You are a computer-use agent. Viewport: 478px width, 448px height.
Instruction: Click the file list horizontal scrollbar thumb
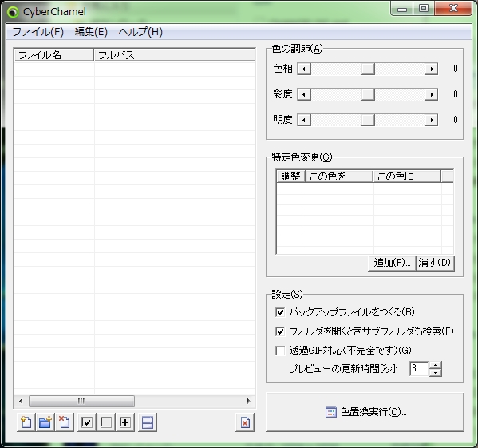coord(81,401)
